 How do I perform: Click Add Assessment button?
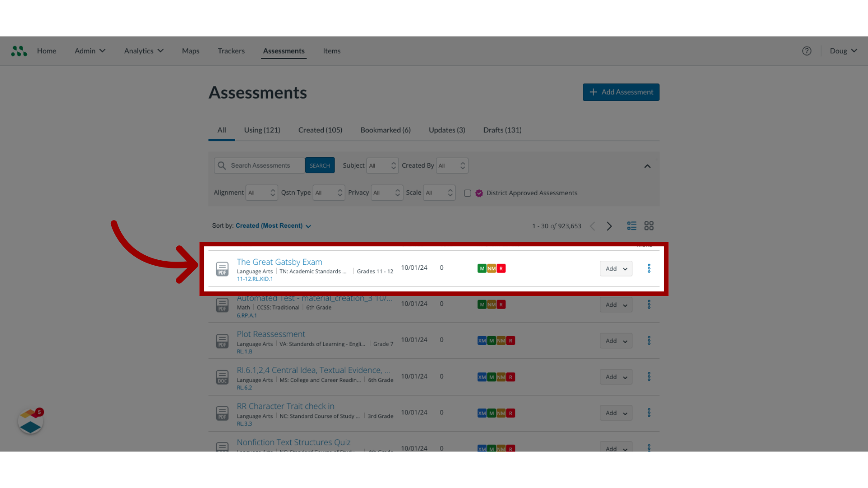621,92
